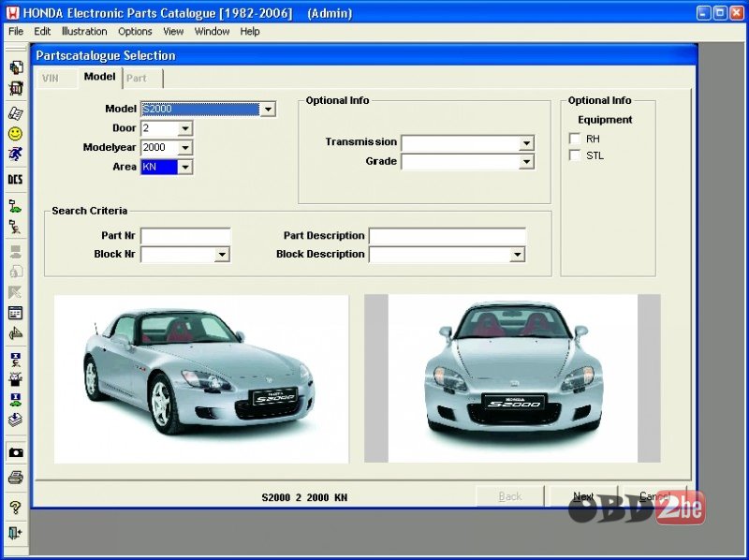Image resolution: width=749 pixels, height=560 pixels.
Task: Expand the Transmission dropdown
Action: (526, 143)
